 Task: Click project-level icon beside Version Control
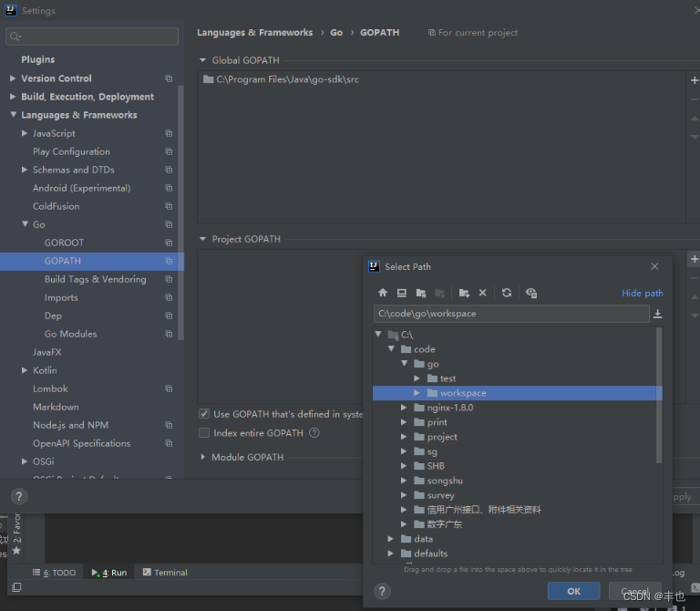tap(169, 78)
